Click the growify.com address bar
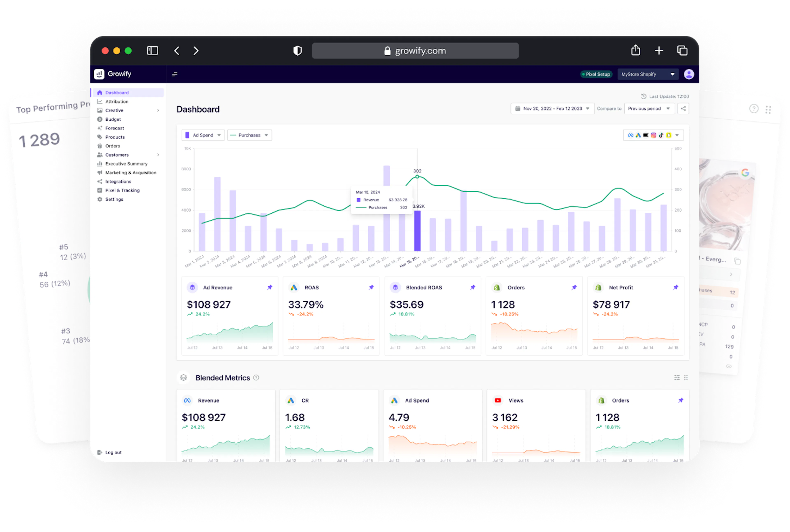Screen dimensions: 790x532 coord(415,51)
